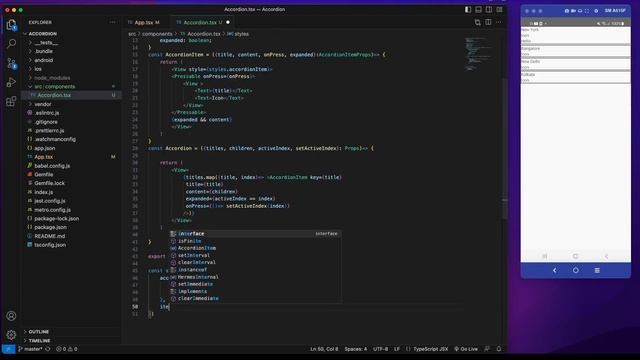Click the components breadcrumb segment
Viewport: 640px width, 360px height.
[x=157, y=34]
